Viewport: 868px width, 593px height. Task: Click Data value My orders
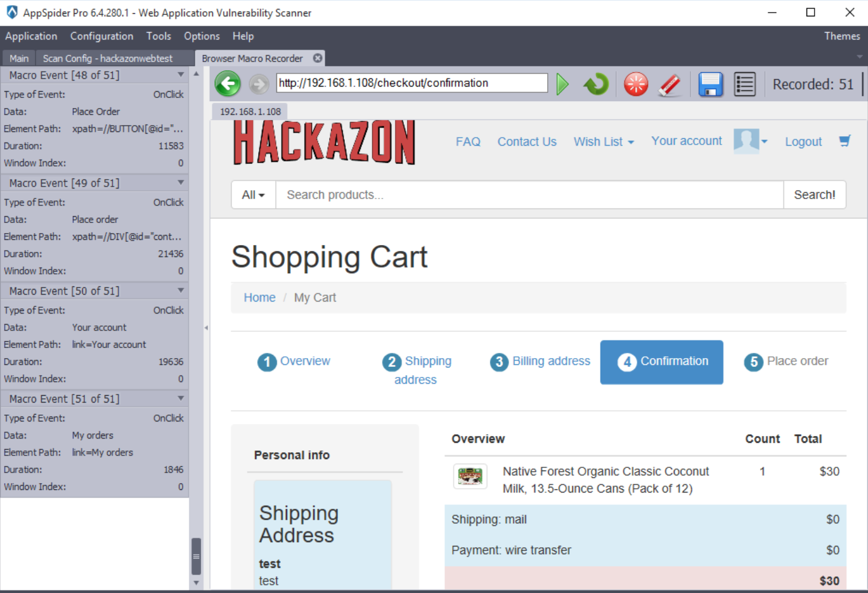[92, 435]
